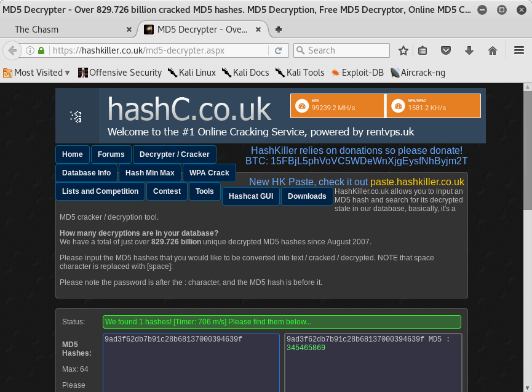This screenshot has height=392, width=532.
Task: Click the MD5 Hashes input textarea
Action: pyautogui.click(x=191, y=363)
